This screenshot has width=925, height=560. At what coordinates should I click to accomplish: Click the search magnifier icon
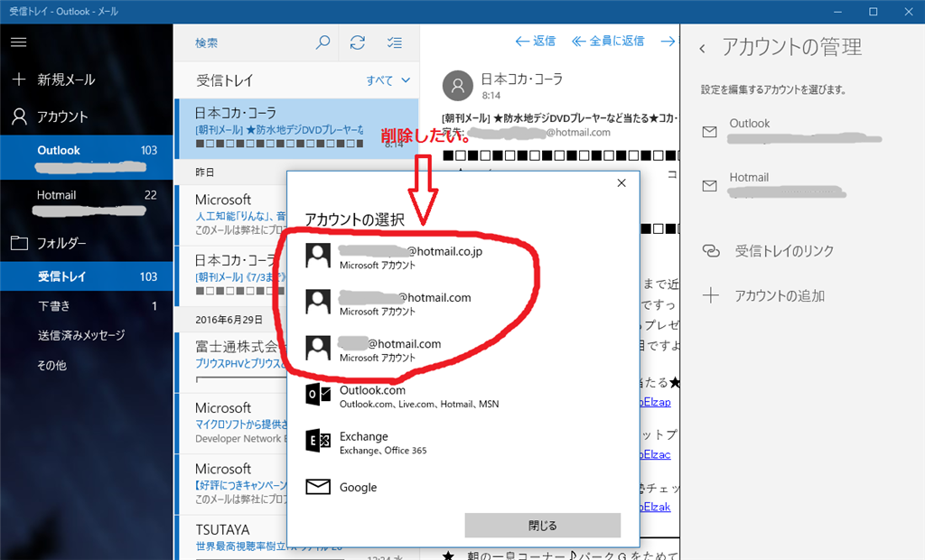[322, 42]
